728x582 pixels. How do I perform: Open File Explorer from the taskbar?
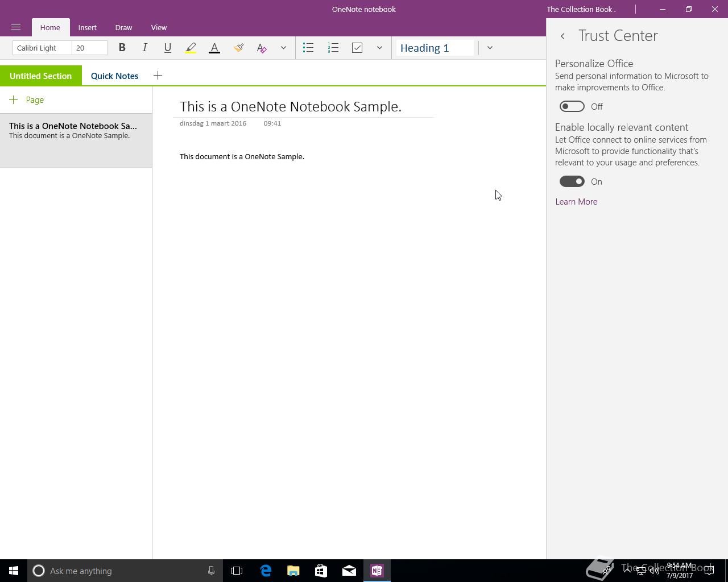tap(293, 571)
